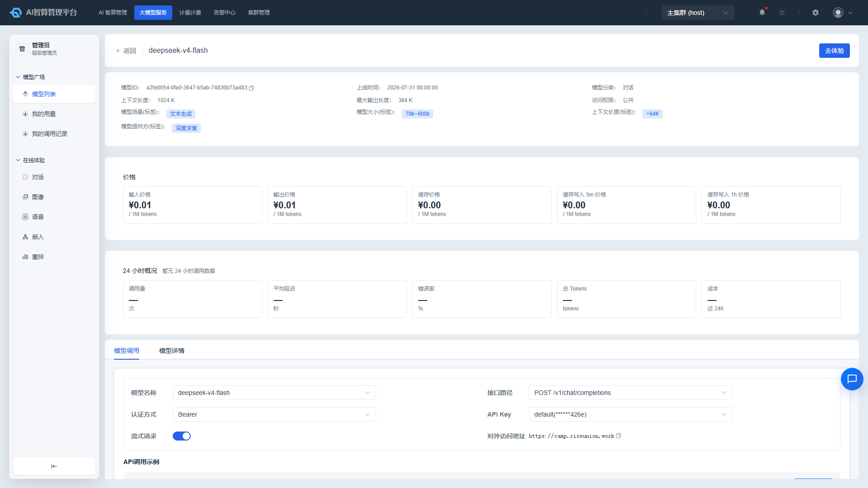Switch theme with the sun icon

click(782, 13)
